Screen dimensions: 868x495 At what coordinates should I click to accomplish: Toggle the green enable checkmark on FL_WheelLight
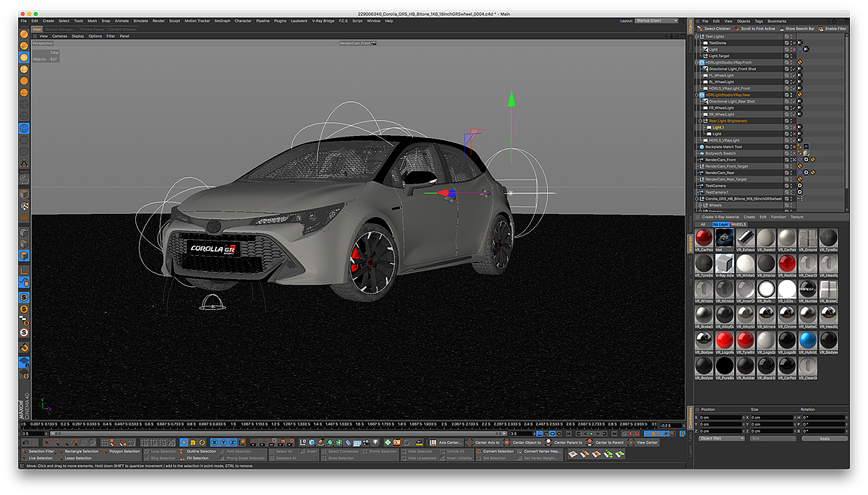tap(793, 75)
